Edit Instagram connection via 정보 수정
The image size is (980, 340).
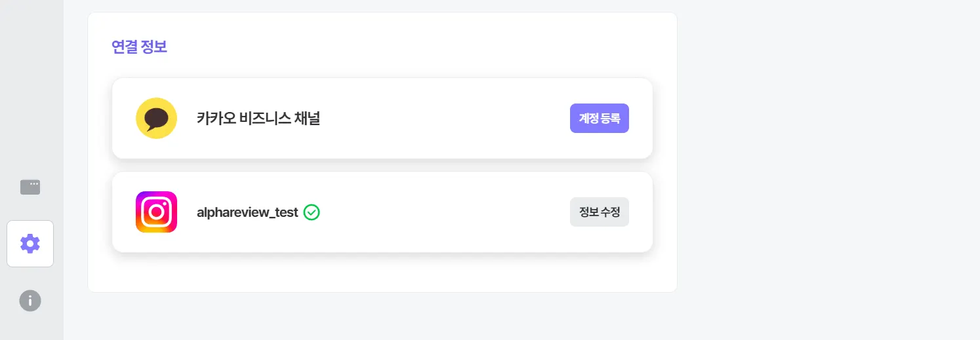599,212
